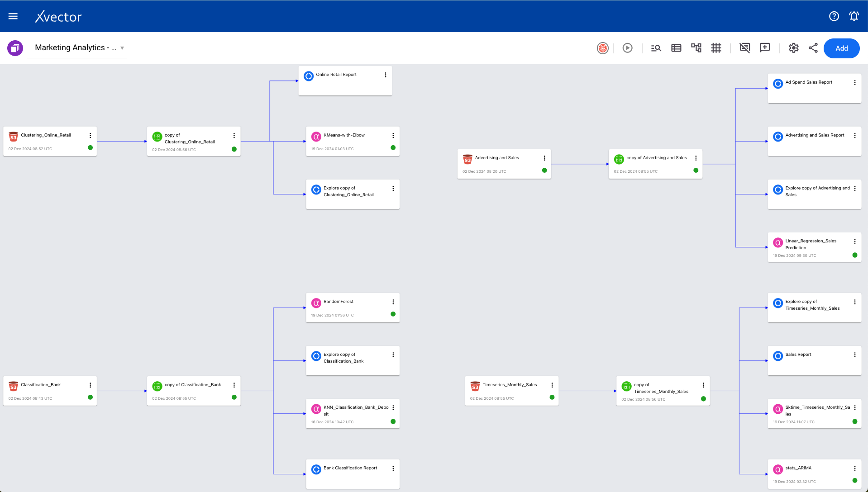Open options for RandomForest node
This screenshot has height=492, width=868.
(x=393, y=302)
